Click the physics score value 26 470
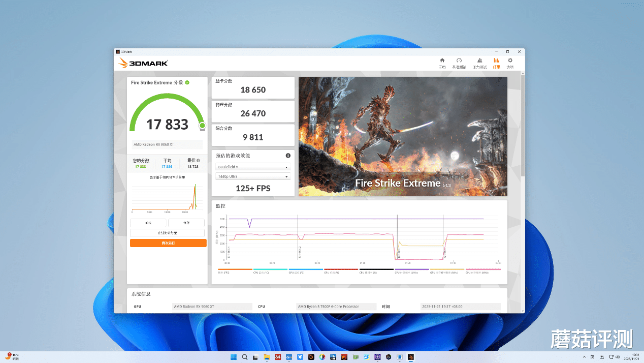644x363 pixels. 253,113
